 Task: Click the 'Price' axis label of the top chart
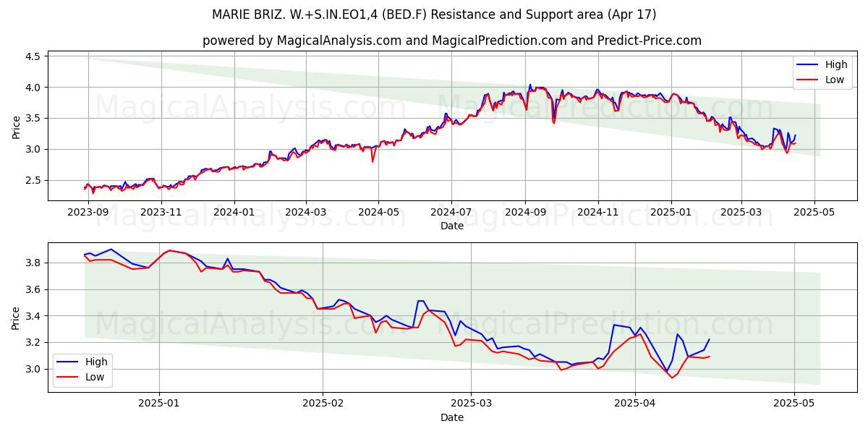coord(17,127)
